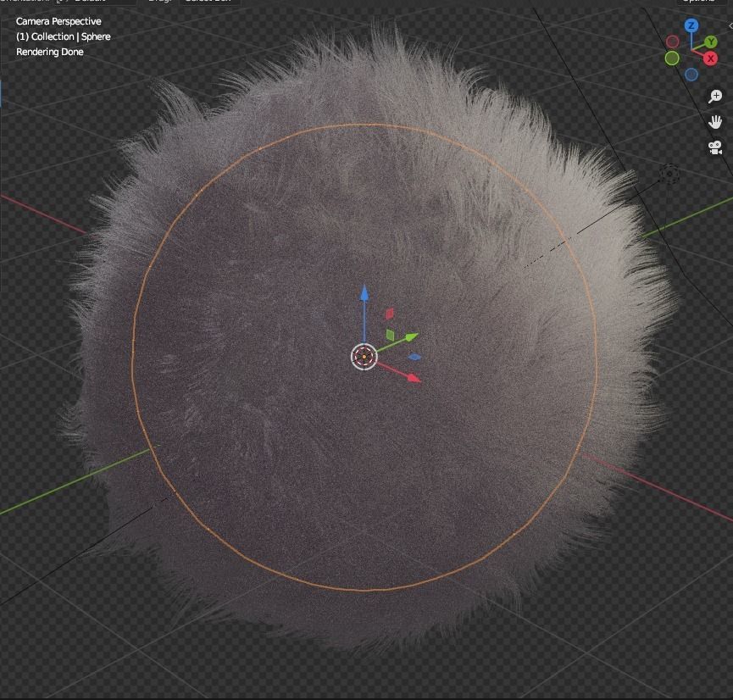Click the "(1) Collection | Sphere" text
This screenshot has width=733, height=700.
tap(63, 36)
